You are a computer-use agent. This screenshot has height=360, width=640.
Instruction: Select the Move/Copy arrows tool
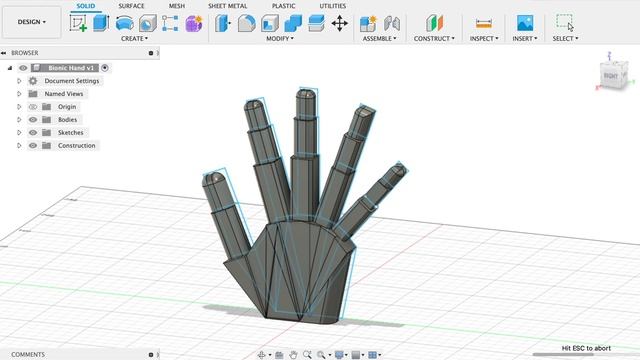[340, 23]
